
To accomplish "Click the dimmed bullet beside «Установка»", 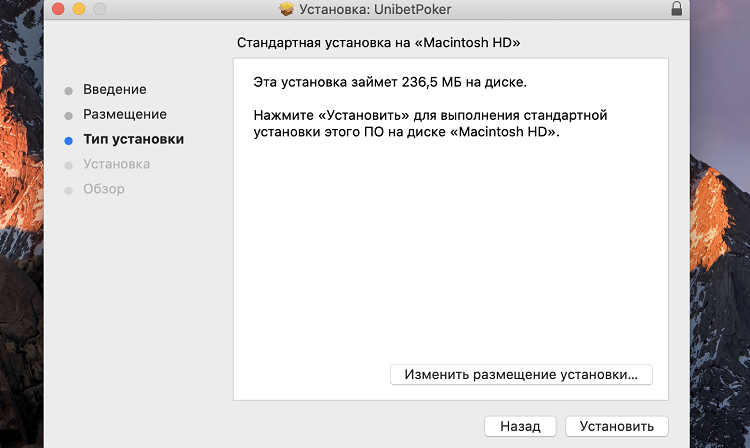I will (68, 165).
